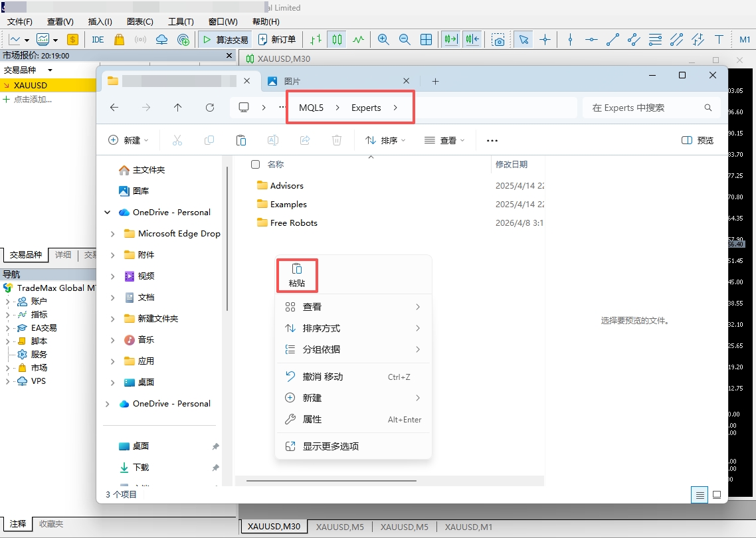756x538 pixels.
Task: Select the vertical line drawing tool
Action: pyautogui.click(x=571, y=40)
